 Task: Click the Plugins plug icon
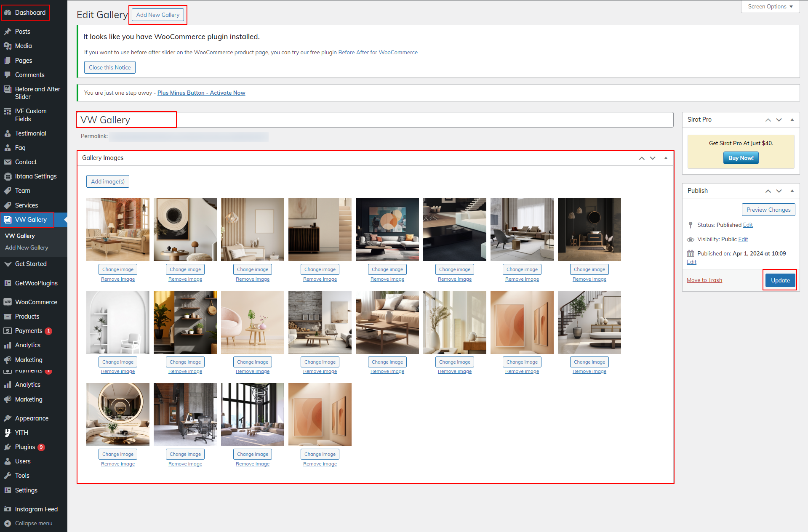pos(8,447)
